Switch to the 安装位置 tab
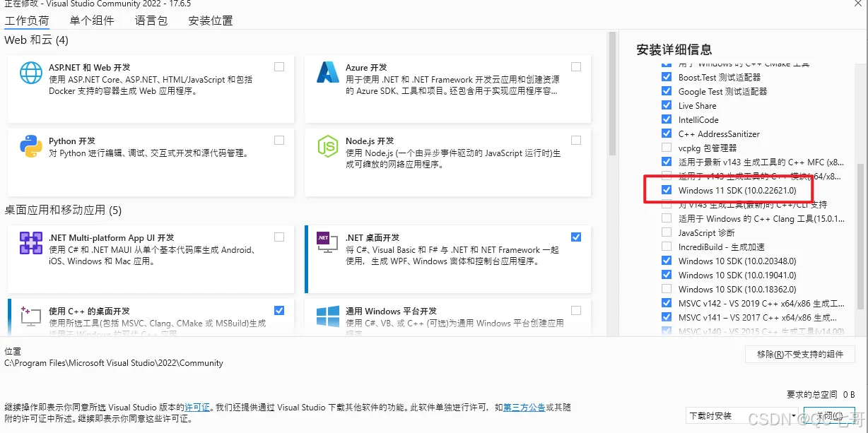Image resolution: width=868 pixels, height=433 pixels. point(211,20)
